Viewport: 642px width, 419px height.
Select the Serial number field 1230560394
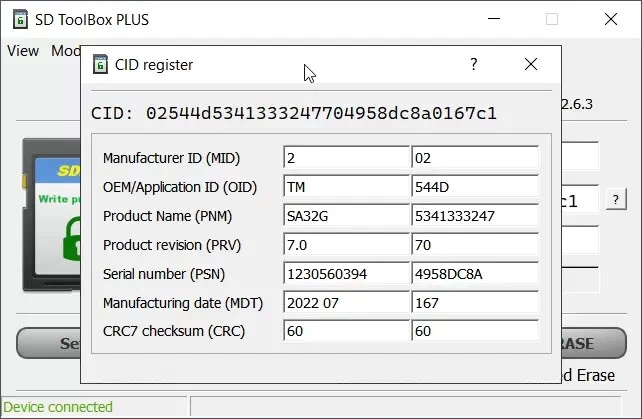tap(345, 274)
